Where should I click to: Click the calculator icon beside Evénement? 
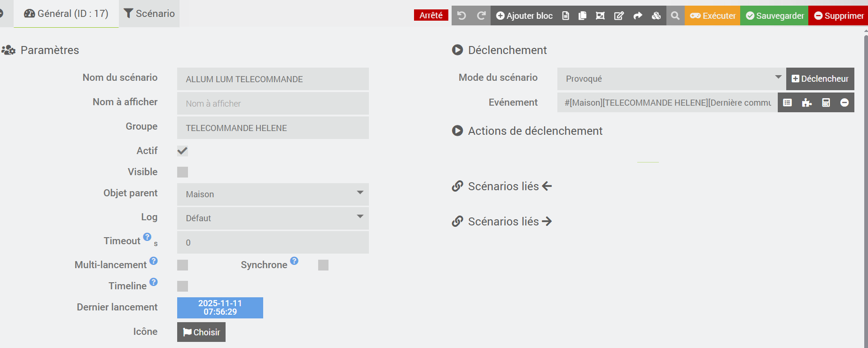pyautogui.click(x=826, y=102)
